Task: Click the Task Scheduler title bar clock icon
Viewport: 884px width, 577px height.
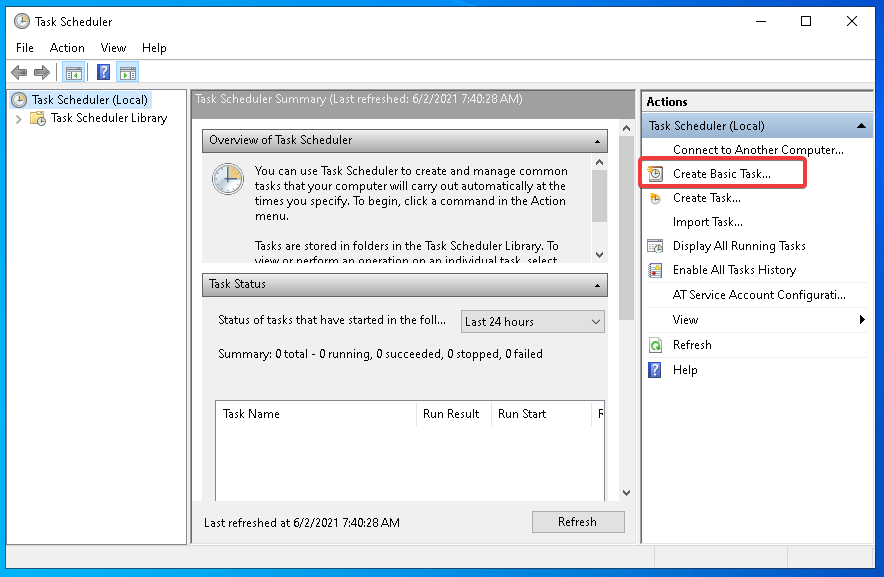Action: [21, 21]
